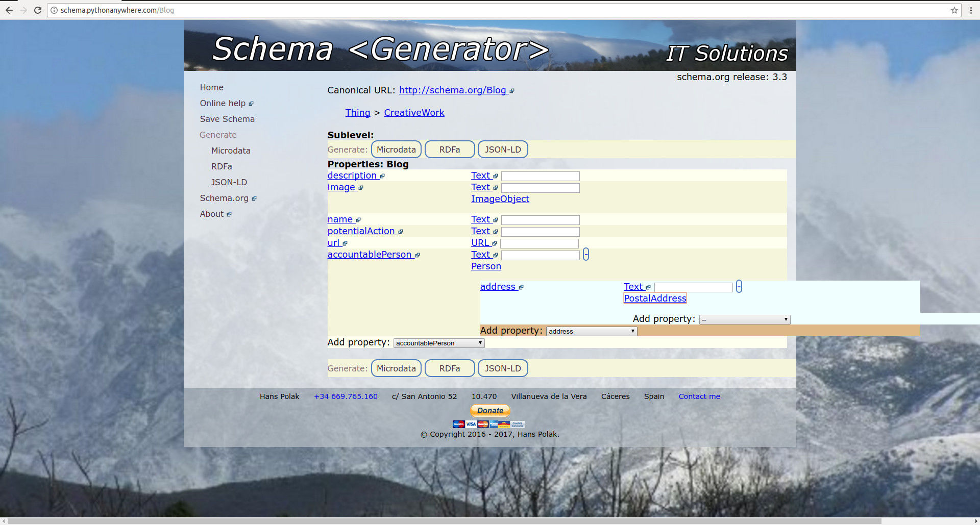Screen dimensions: 980x525
Task: Remove address property with its minus button
Action: (739, 287)
